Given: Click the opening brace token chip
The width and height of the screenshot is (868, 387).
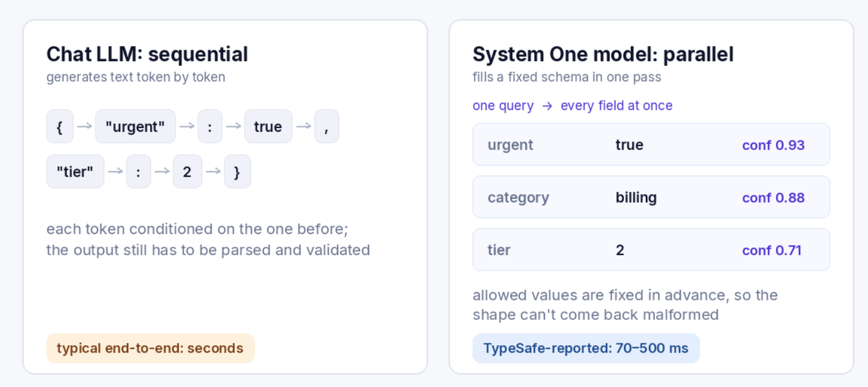Looking at the screenshot, I should pos(60,126).
